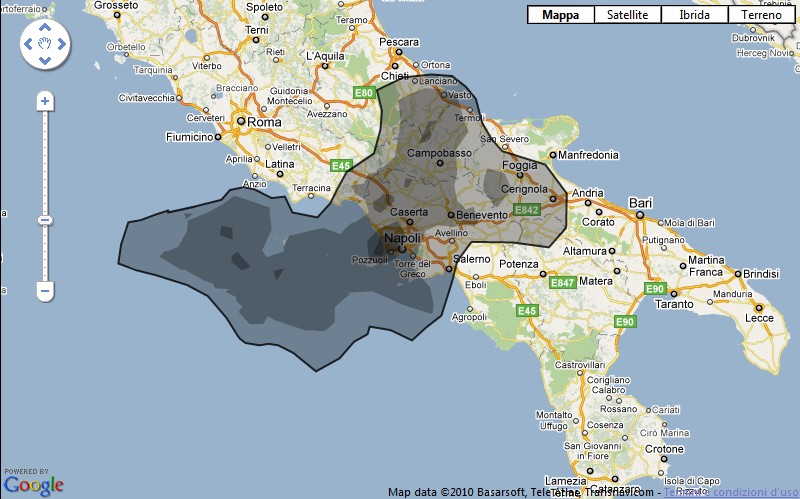Click the E847 road shield near Potenza
This screenshot has height=499, width=800.
point(562,283)
